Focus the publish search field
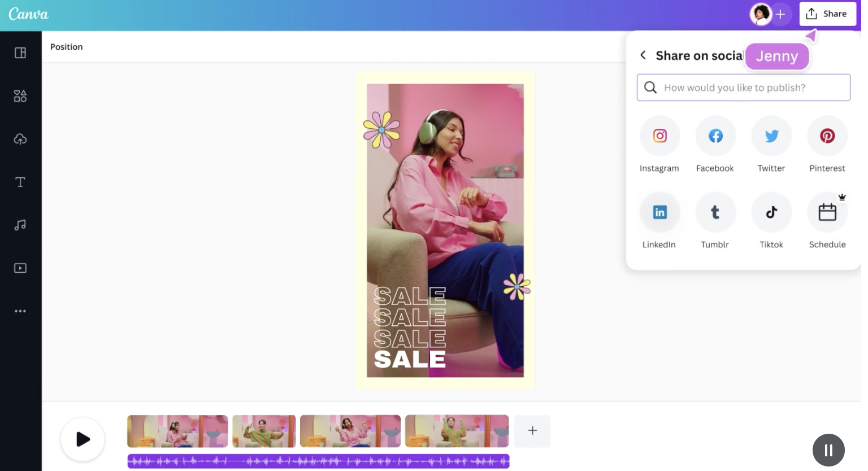The height and width of the screenshot is (471, 868). (744, 88)
